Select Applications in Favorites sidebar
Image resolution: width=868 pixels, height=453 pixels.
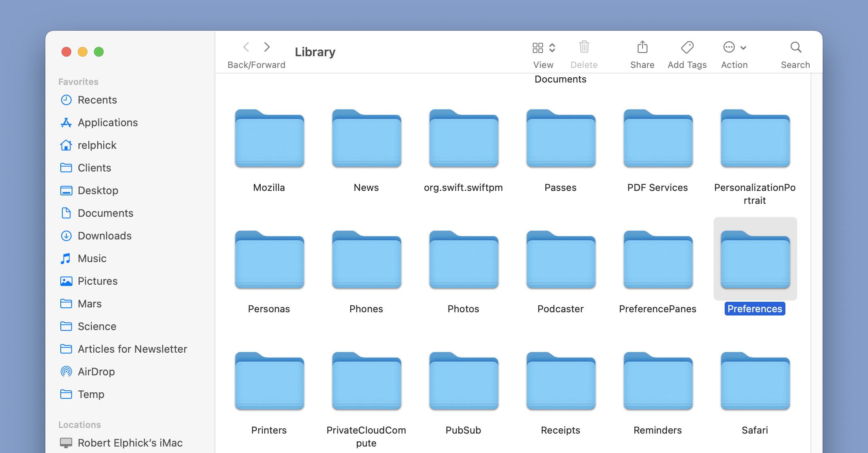[x=108, y=123]
